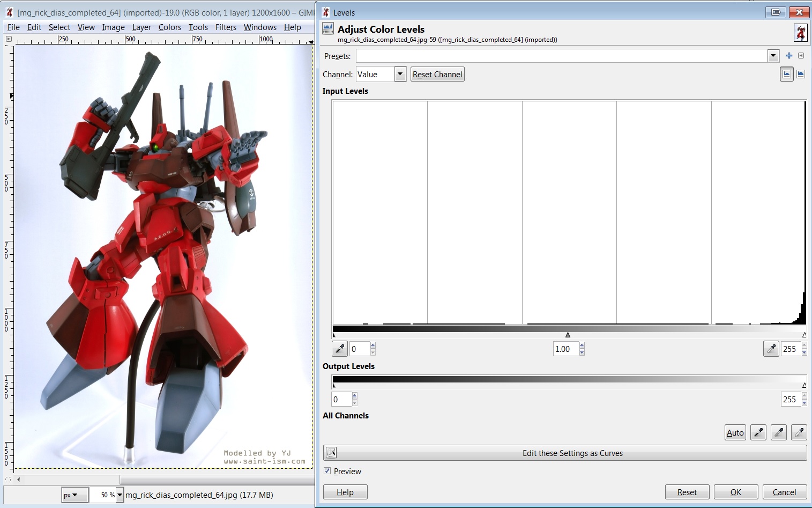The image size is (812, 508).
Task: Toggle the Preview checkbox
Action: coord(327,471)
